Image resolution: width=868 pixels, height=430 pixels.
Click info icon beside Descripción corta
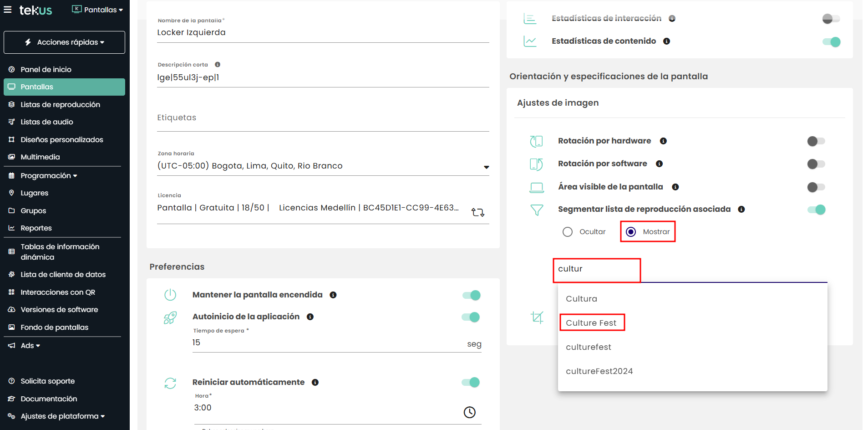pyautogui.click(x=218, y=65)
